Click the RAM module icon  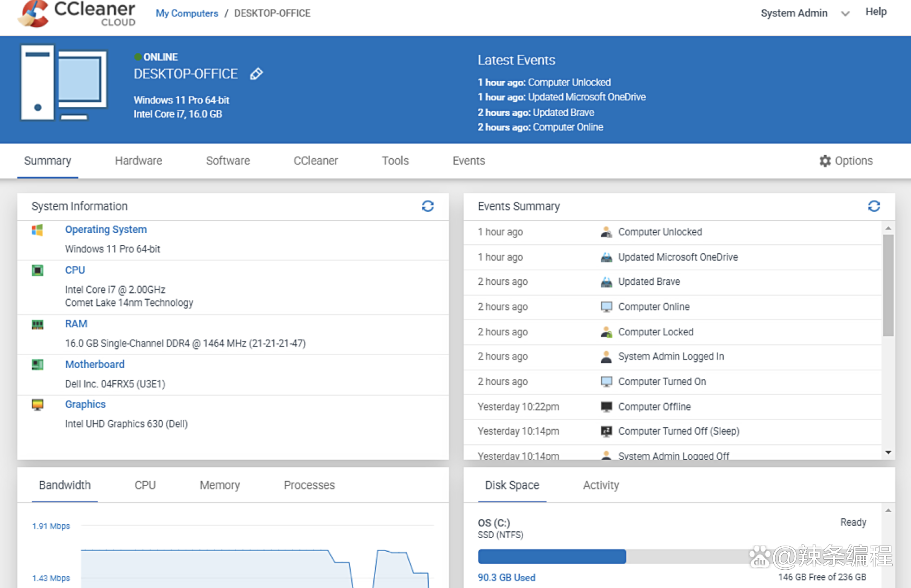click(x=37, y=325)
